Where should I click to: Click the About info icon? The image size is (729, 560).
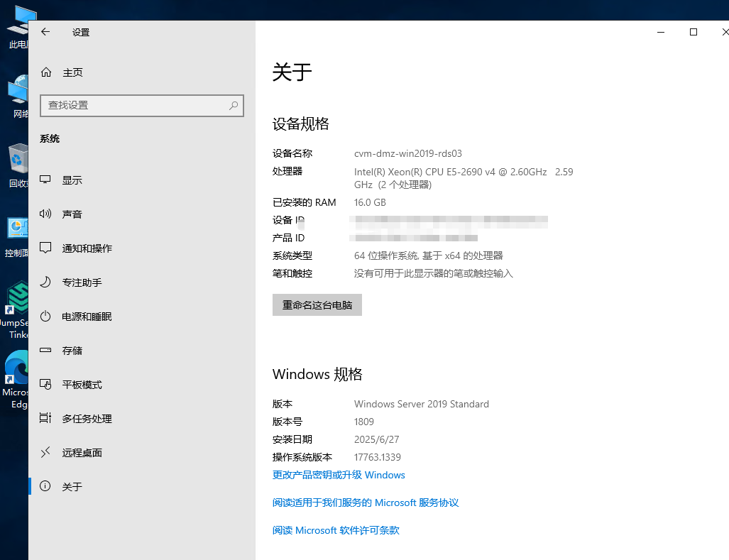tap(45, 486)
